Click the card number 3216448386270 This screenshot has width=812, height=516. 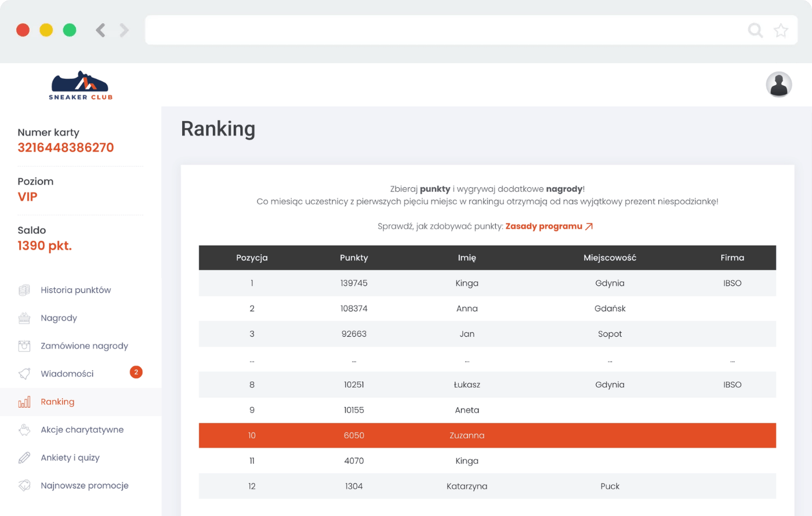[66, 147]
